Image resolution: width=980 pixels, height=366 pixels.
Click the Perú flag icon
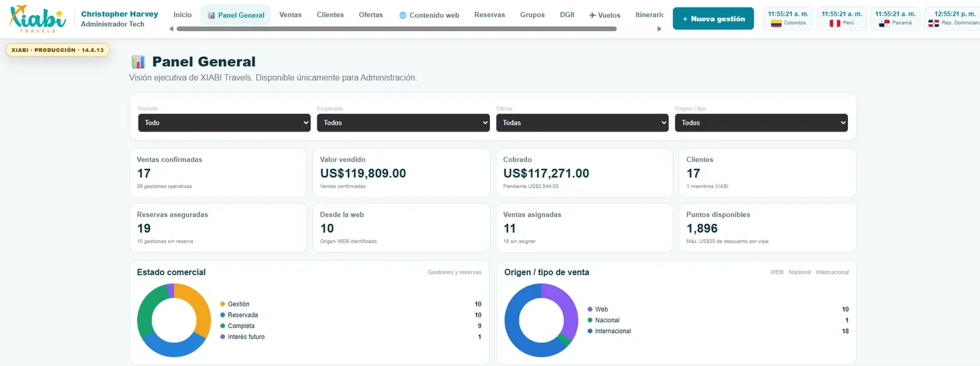tap(835, 23)
